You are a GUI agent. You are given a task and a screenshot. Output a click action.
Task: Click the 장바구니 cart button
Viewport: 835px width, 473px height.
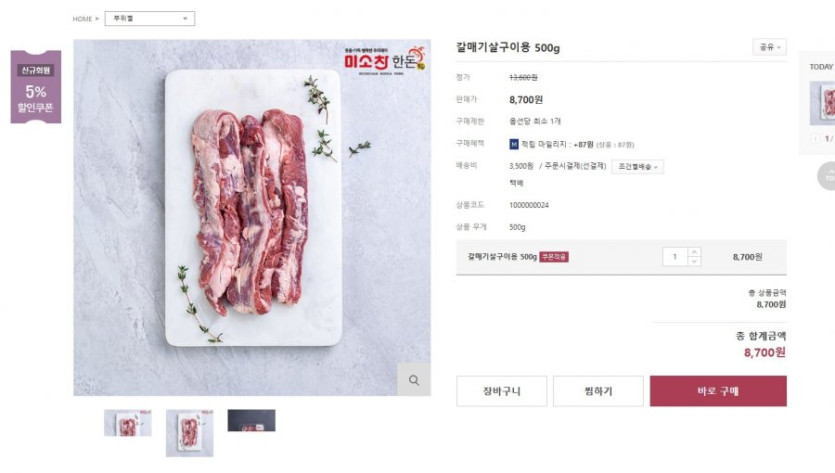(x=501, y=391)
